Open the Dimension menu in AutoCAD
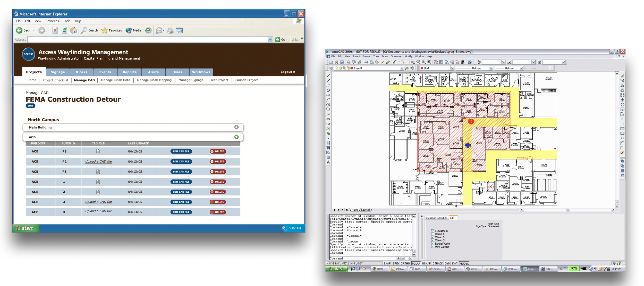Image resolution: width=644 pixels, height=286 pixels. click(x=396, y=56)
